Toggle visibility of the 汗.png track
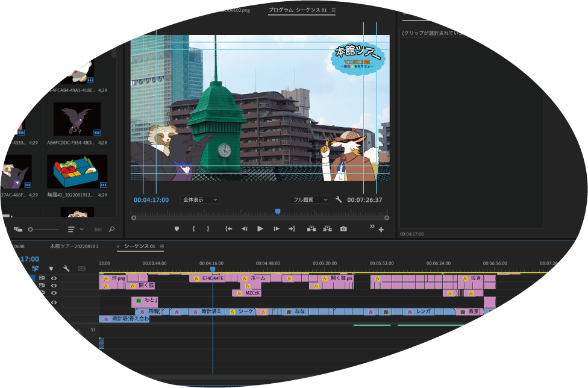 [54, 278]
